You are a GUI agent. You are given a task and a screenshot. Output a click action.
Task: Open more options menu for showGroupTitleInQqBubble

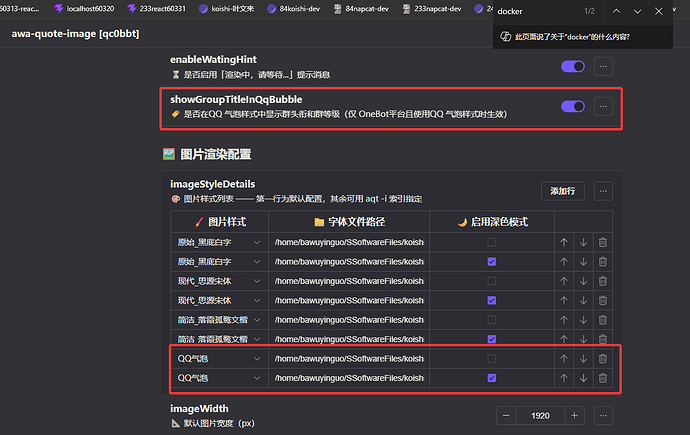tap(603, 106)
